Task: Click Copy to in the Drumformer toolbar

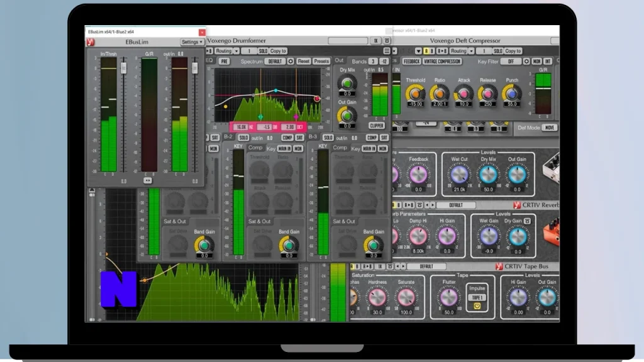Action: coord(278,51)
